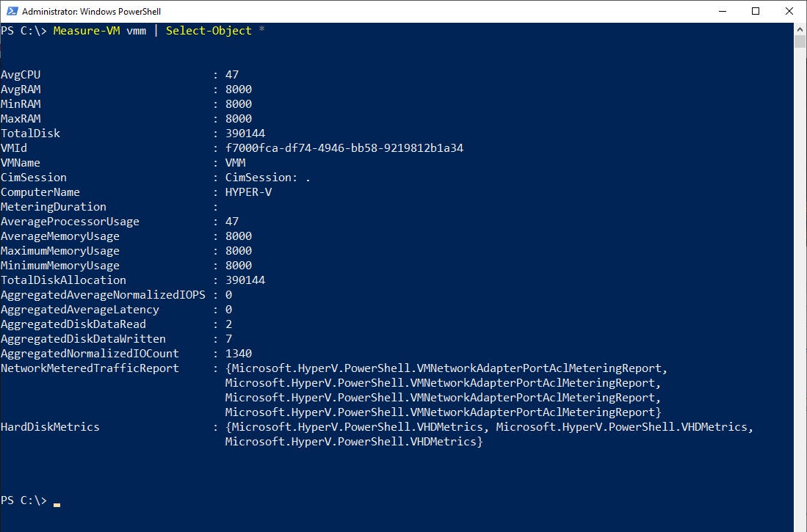Click the HardDiskMetrics property label
Viewport: 807px width, 532px height.
click(50, 427)
